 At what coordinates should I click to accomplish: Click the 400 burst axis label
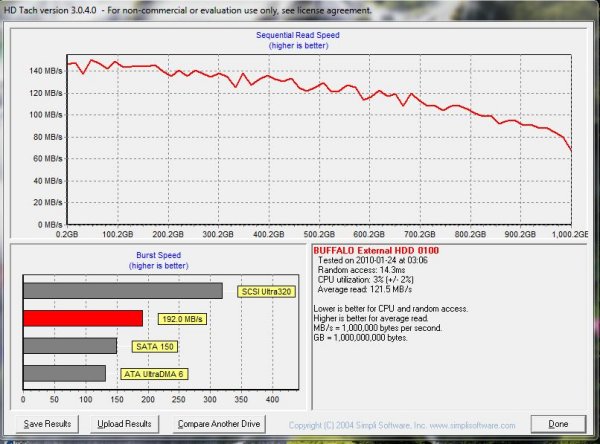click(x=272, y=400)
